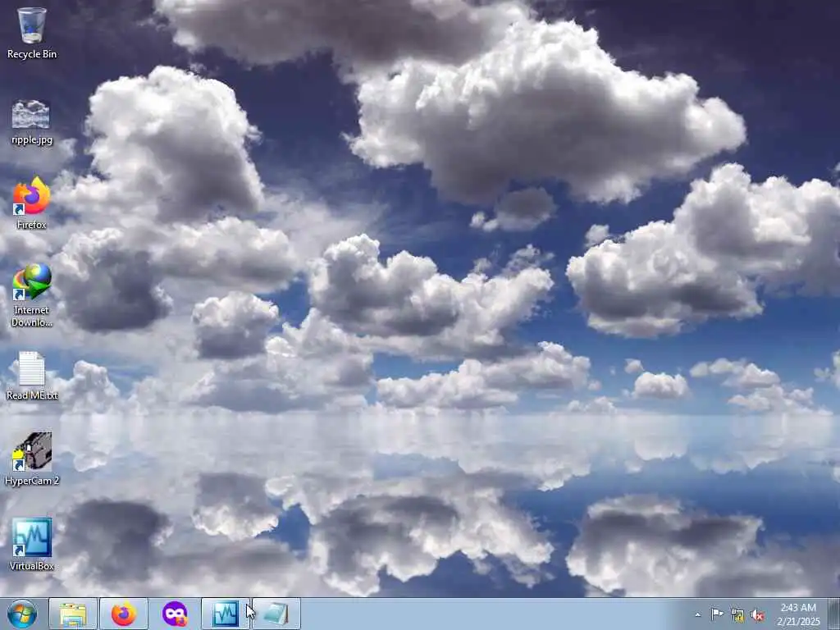Show hidden system tray icons
The height and width of the screenshot is (630, 840).
pos(697,615)
